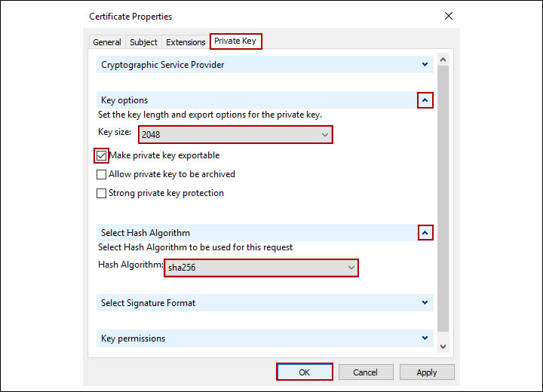This screenshot has height=392, width=543.
Task: Uncheck Make private key exportable
Action: [102, 156]
